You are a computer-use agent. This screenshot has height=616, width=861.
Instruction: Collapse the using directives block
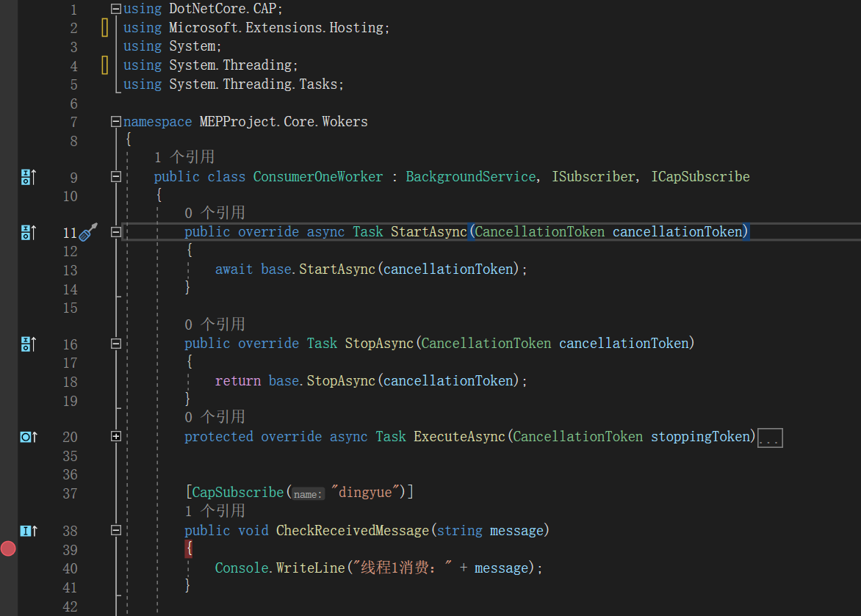[115, 8]
